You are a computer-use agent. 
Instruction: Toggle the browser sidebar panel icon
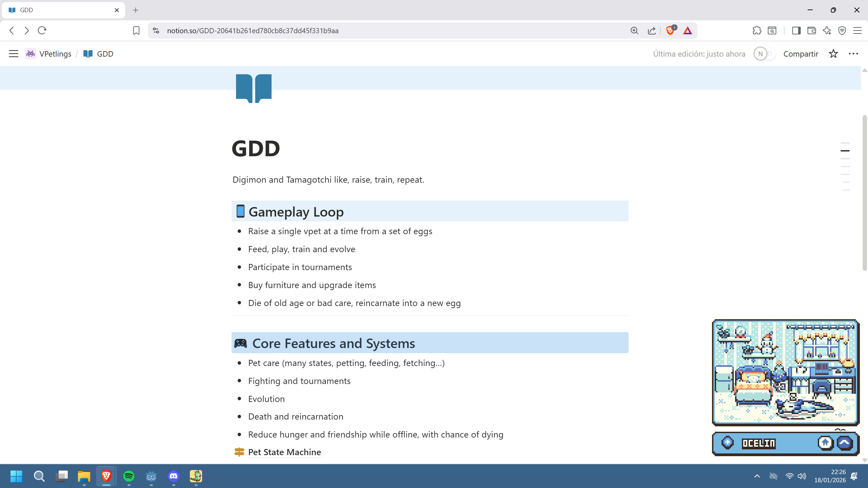[x=796, y=30]
